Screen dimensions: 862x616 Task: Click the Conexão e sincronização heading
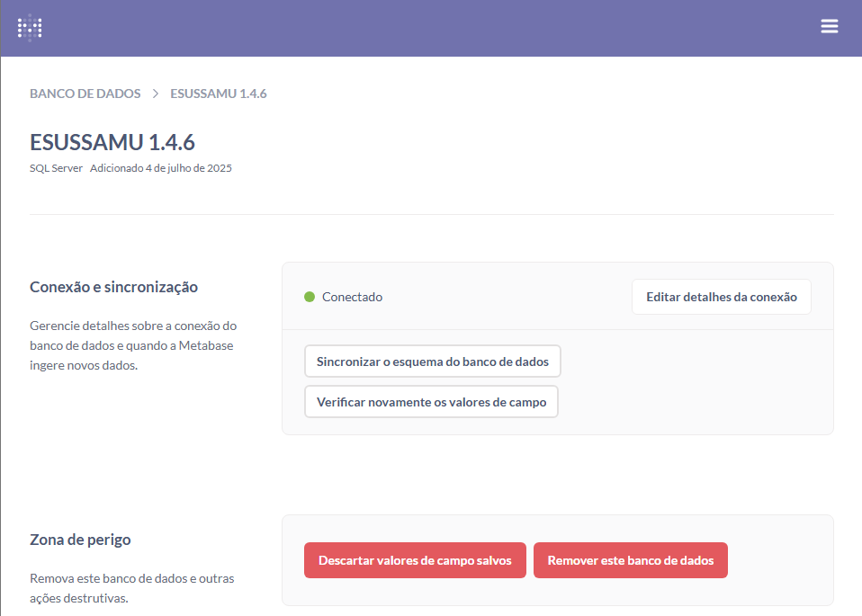coord(113,287)
